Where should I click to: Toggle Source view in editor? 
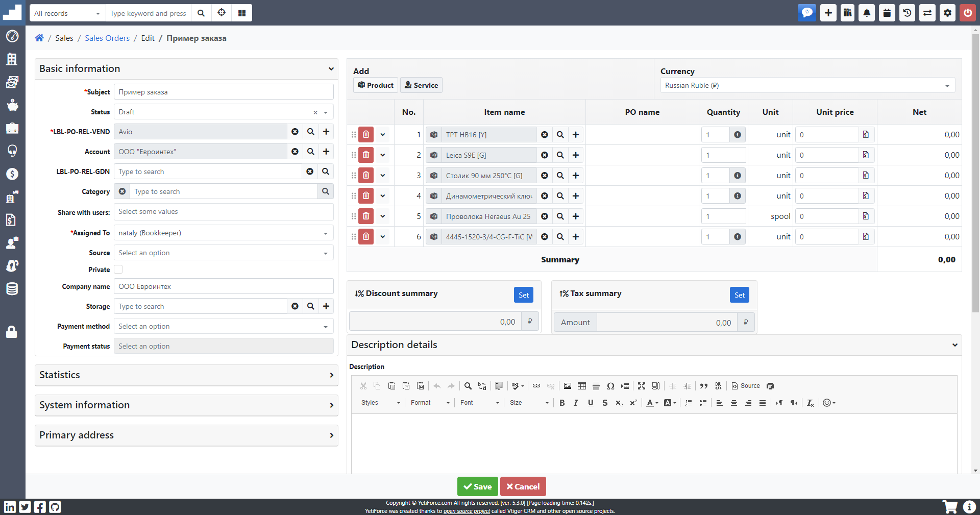[746, 386]
